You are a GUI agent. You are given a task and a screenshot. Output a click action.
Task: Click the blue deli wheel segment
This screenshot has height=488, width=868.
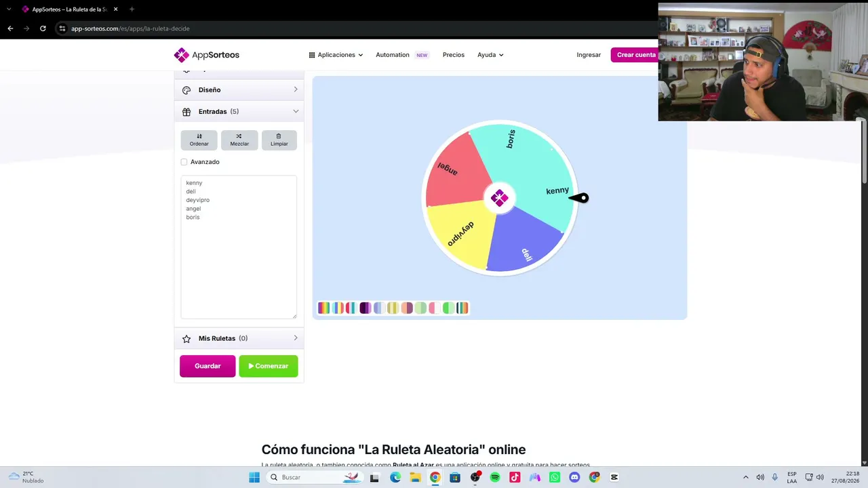[x=522, y=241]
